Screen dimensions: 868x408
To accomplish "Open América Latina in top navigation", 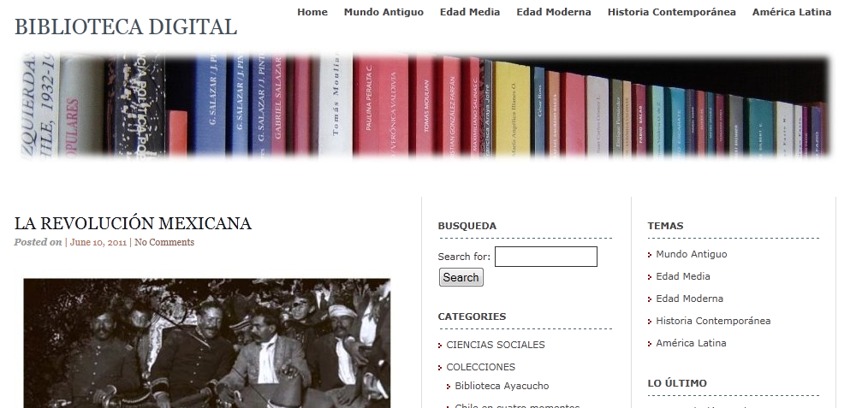I will pyautogui.click(x=792, y=12).
